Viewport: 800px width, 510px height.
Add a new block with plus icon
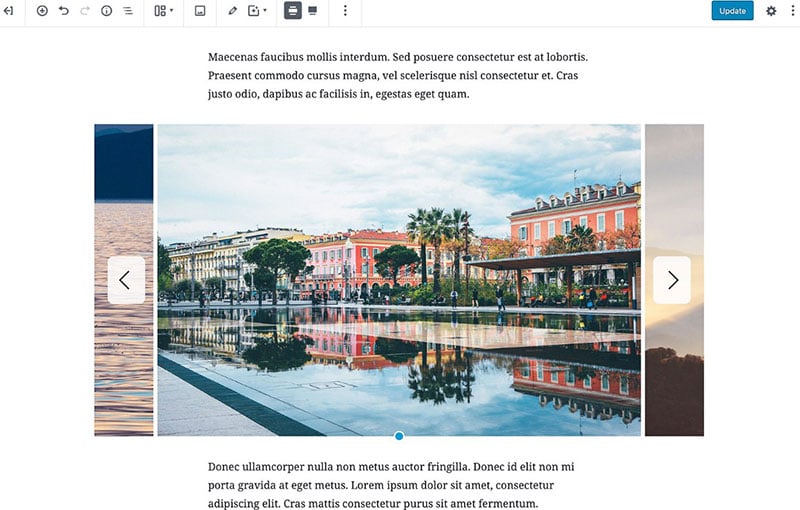pyautogui.click(x=42, y=11)
